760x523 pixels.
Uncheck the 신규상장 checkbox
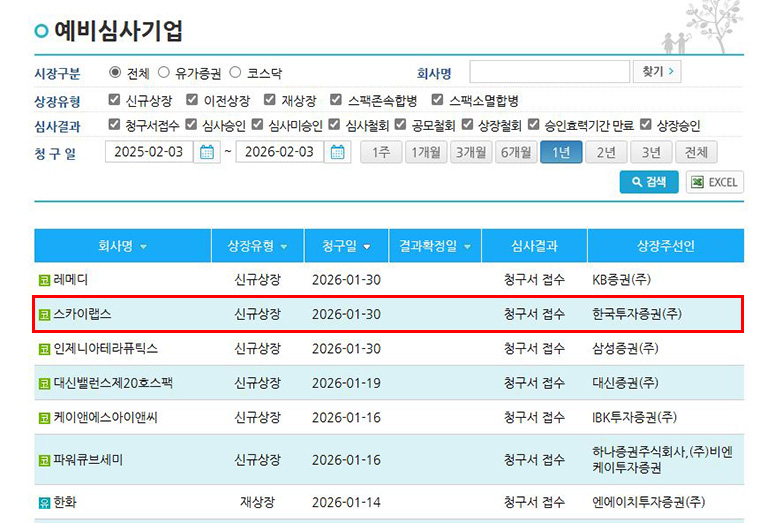pos(115,100)
